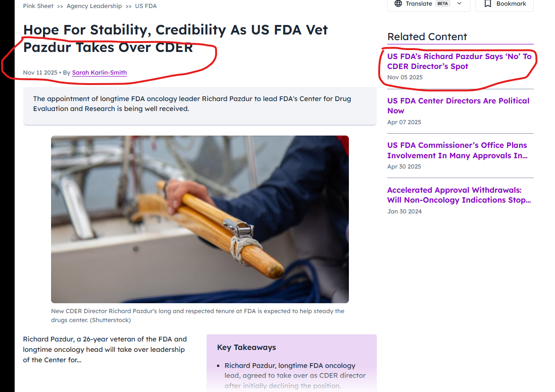Click the Bookmark button label
Viewport: 555px width, 392px height.
pos(511,4)
